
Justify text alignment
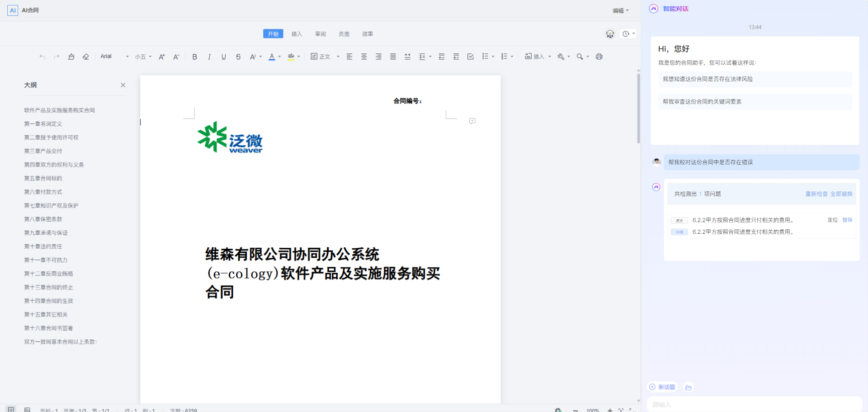coord(393,57)
